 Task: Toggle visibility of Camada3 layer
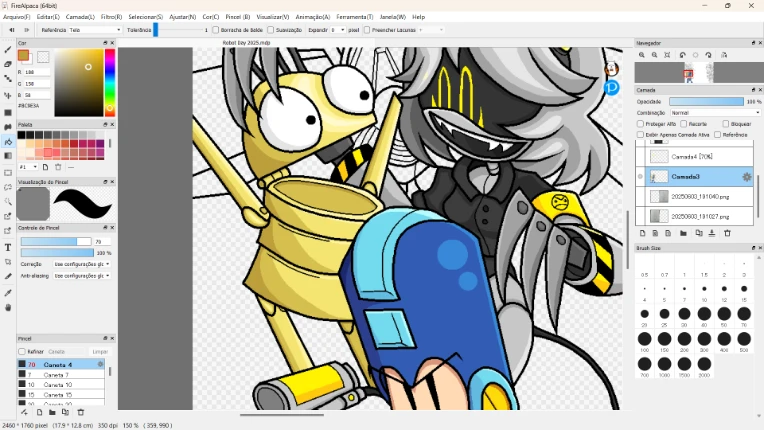[640, 177]
